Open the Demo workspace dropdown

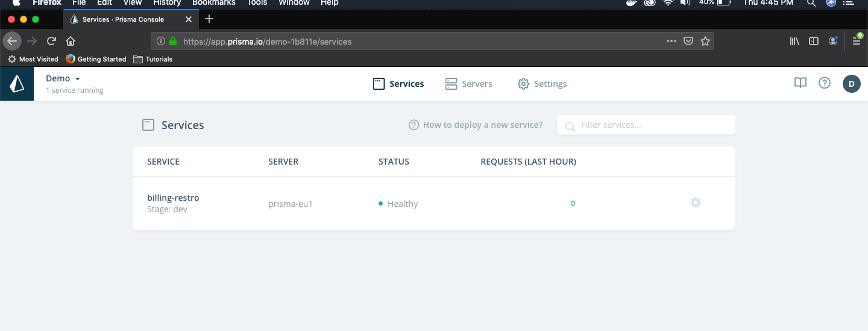tap(63, 78)
